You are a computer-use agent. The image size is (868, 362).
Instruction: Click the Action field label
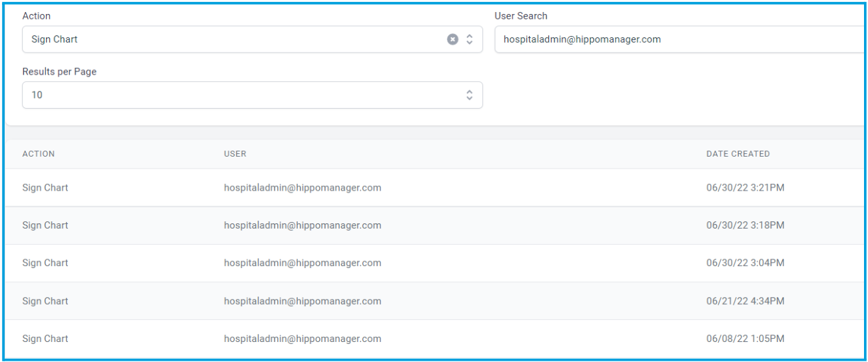pos(37,16)
